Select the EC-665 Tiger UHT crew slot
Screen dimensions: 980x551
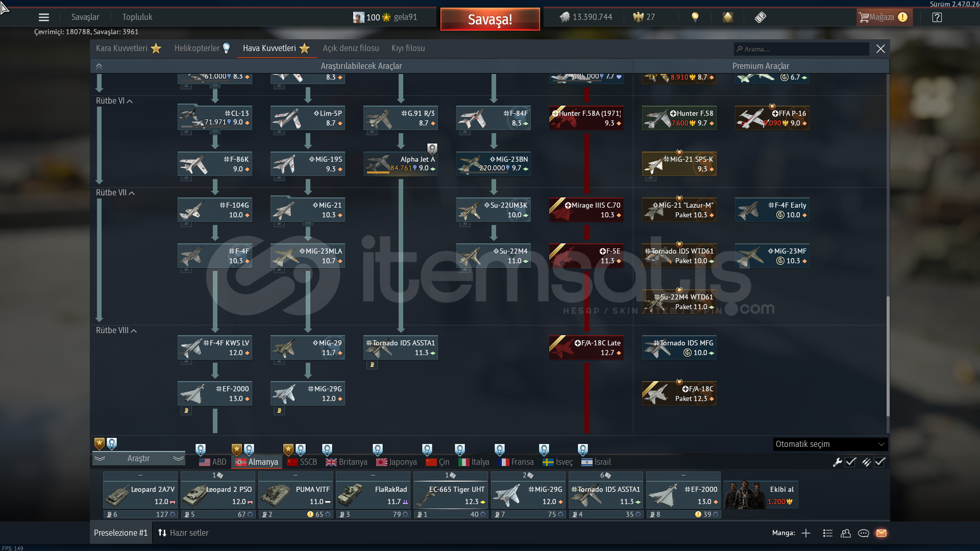(x=451, y=495)
